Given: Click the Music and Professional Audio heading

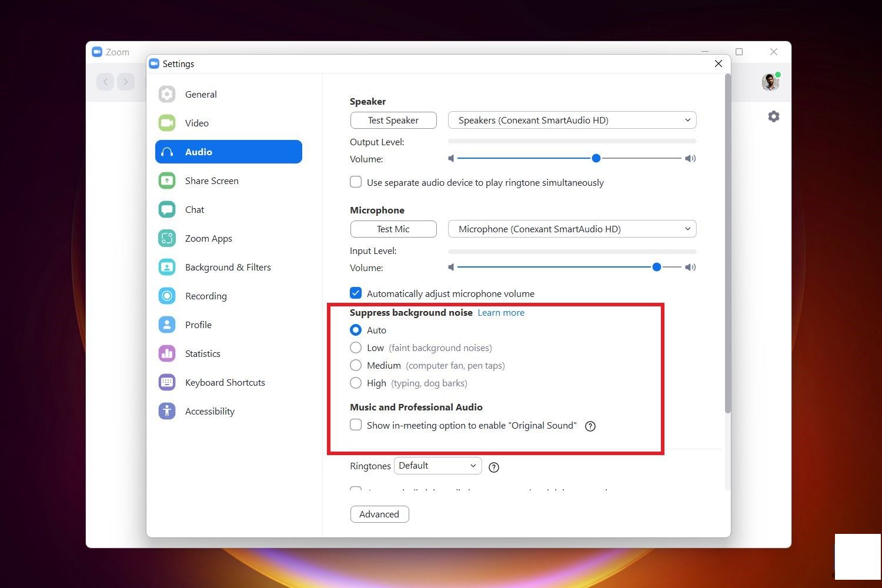Looking at the screenshot, I should (x=416, y=407).
